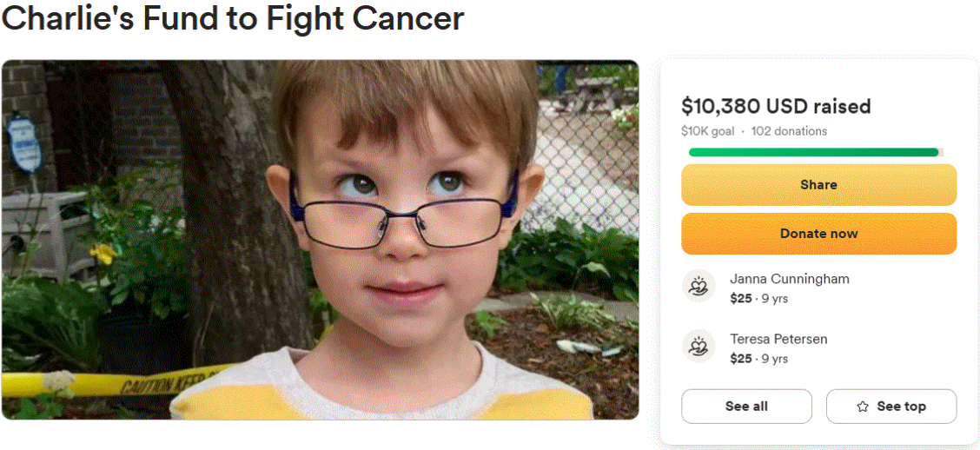The width and height of the screenshot is (980, 450).
Task: Click the 9 yrs timestamp under Teresa Petersen
Action: pos(774,359)
